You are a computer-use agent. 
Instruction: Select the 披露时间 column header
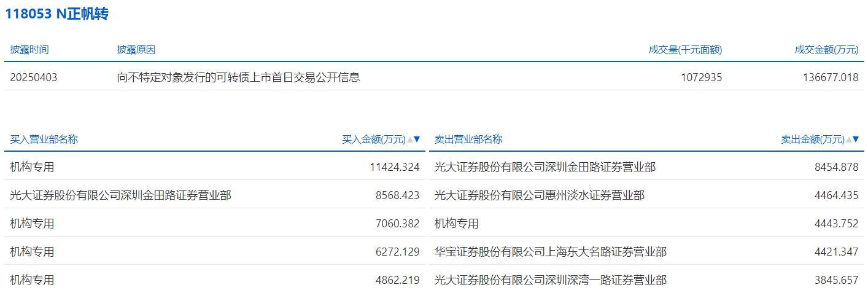pyautogui.click(x=29, y=50)
